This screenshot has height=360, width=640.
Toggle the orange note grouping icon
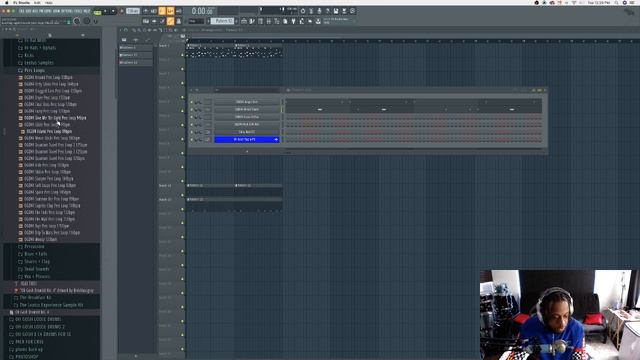(170, 21)
